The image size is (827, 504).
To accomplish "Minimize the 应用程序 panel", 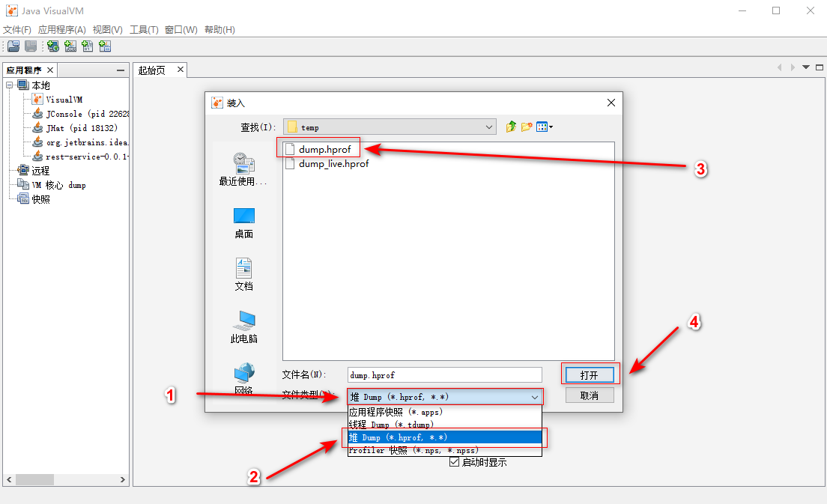I will [121, 70].
